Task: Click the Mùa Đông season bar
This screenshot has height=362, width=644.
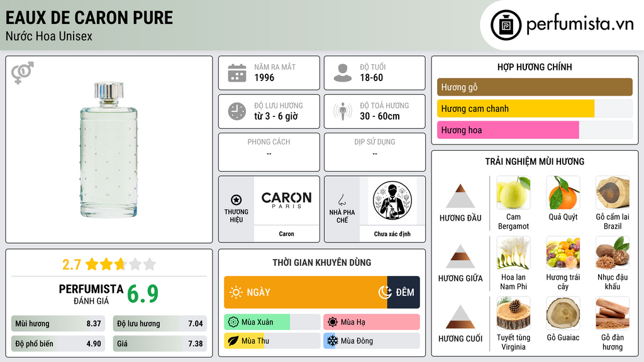Action: coord(372,341)
